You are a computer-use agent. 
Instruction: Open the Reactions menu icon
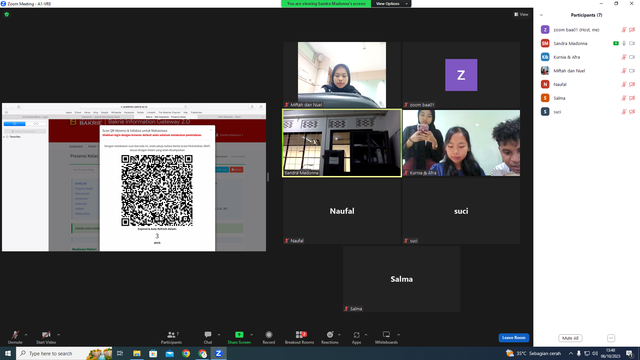(330, 335)
